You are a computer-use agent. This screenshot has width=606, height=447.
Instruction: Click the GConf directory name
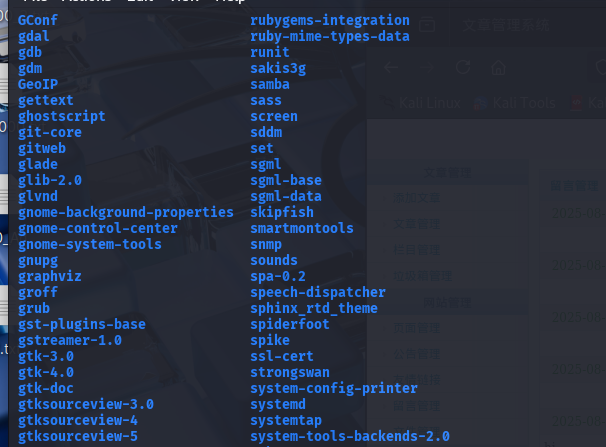click(38, 20)
